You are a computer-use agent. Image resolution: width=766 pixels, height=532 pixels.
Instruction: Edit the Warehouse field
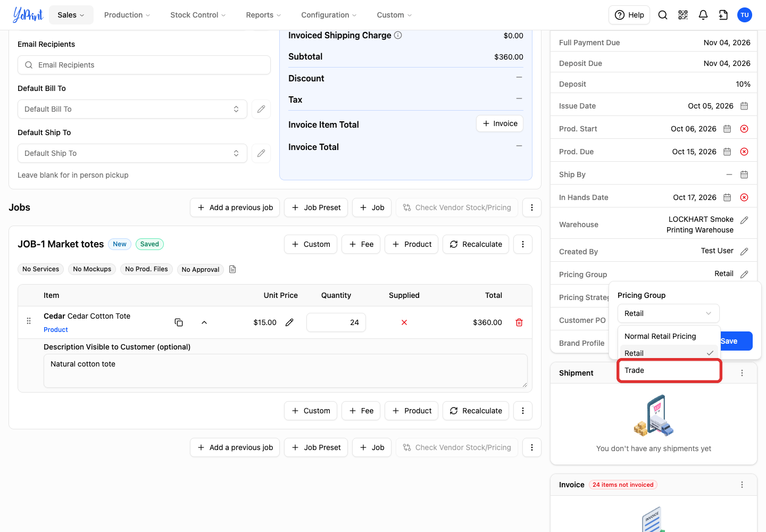[x=744, y=220]
